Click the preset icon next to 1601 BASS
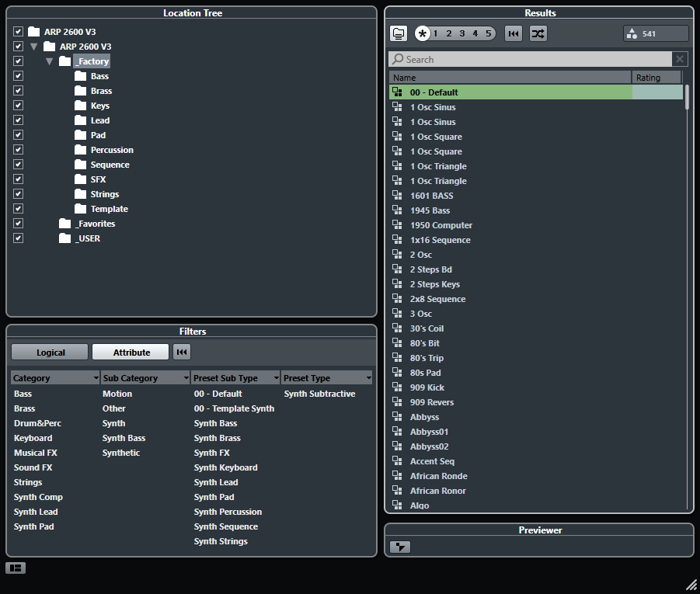700x594 pixels. [x=397, y=195]
